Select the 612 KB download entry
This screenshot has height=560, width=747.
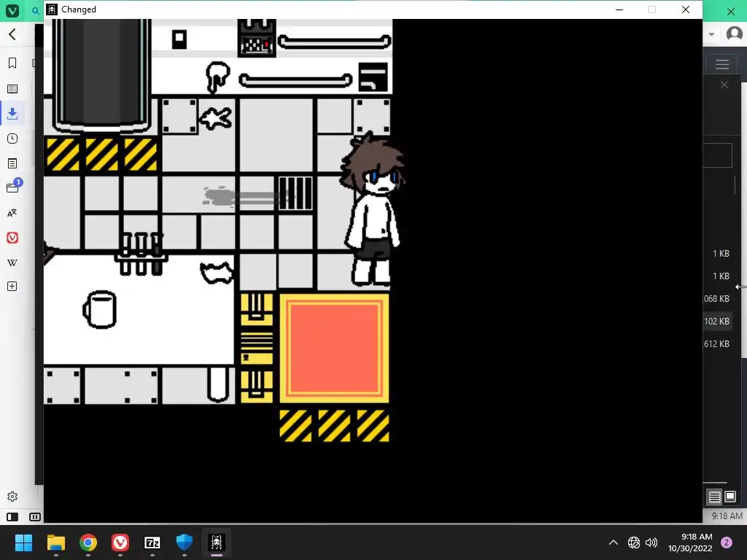coord(716,344)
